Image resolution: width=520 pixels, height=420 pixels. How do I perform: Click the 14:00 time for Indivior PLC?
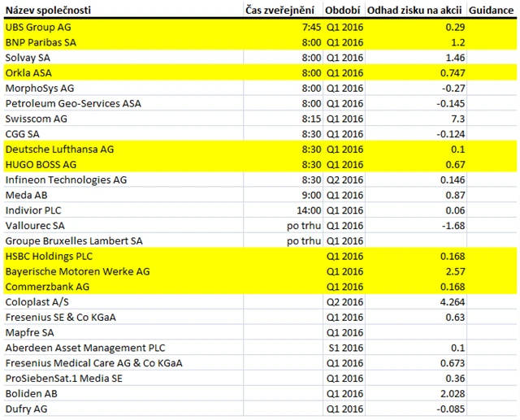[x=309, y=210]
